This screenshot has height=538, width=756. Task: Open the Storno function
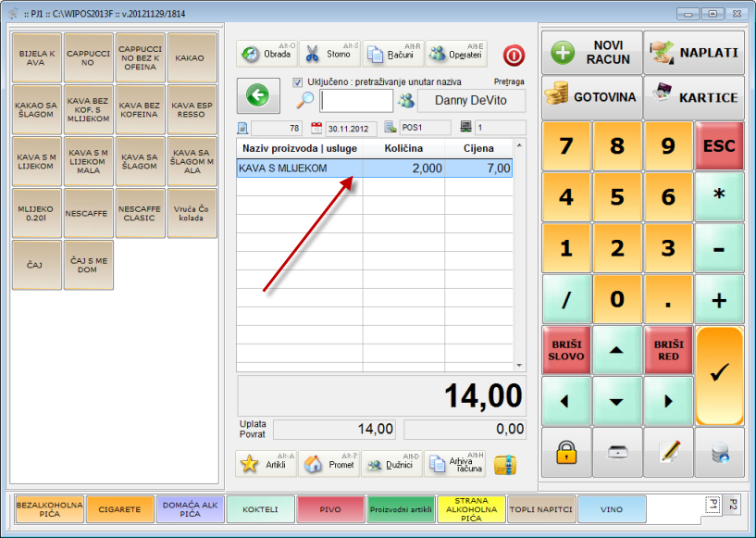point(328,54)
